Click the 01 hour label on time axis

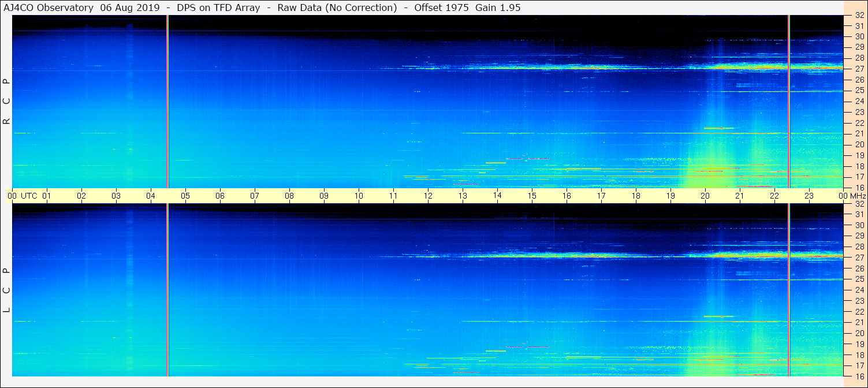coord(47,196)
